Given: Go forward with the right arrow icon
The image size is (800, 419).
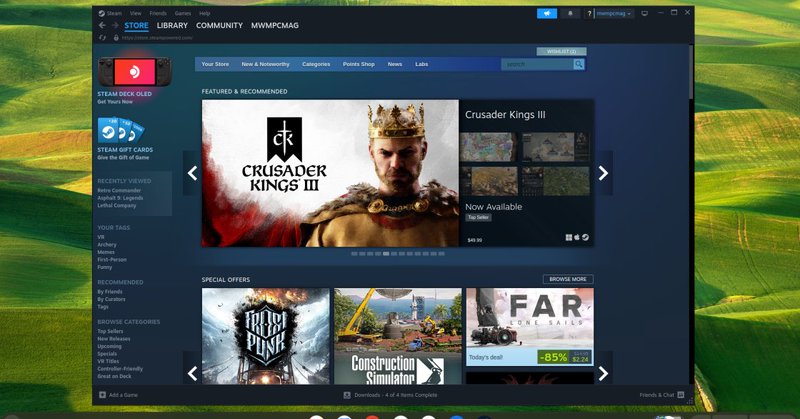Looking at the screenshot, I should 115,26.
